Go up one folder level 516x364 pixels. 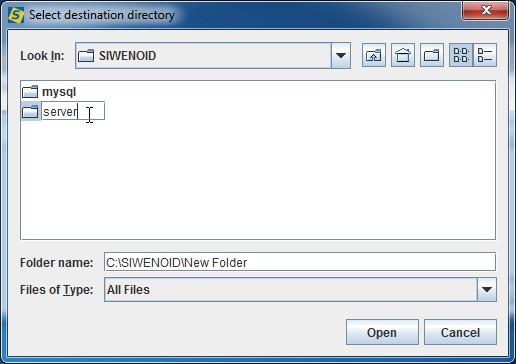(374, 55)
